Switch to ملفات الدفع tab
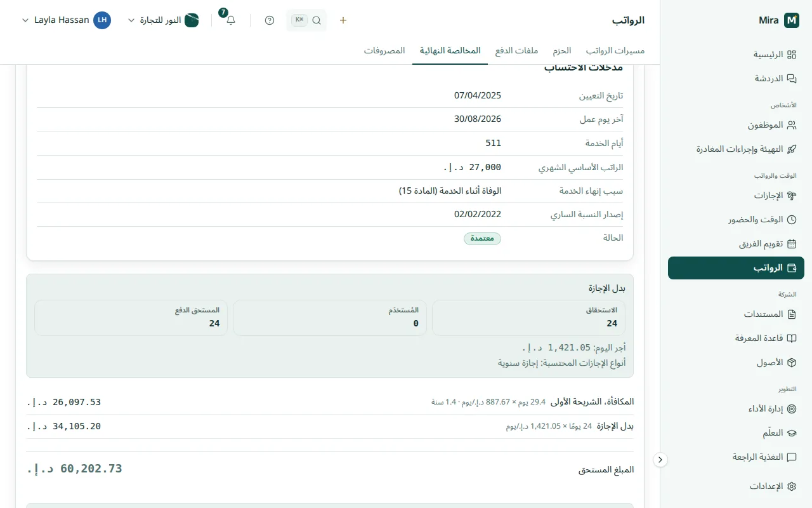This screenshot has height=508, width=812. [517, 51]
